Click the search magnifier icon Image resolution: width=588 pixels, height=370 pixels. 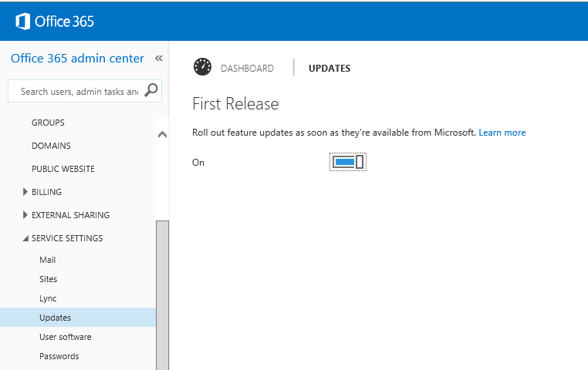[151, 91]
